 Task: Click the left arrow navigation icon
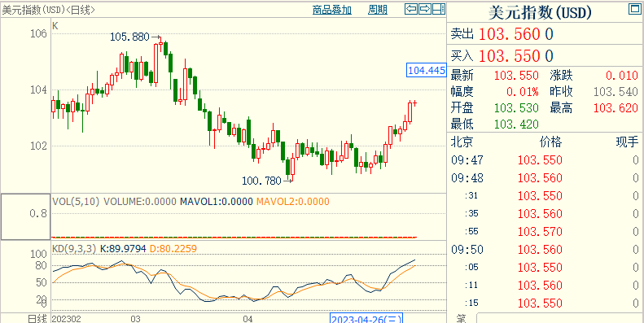click(x=411, y=9)
